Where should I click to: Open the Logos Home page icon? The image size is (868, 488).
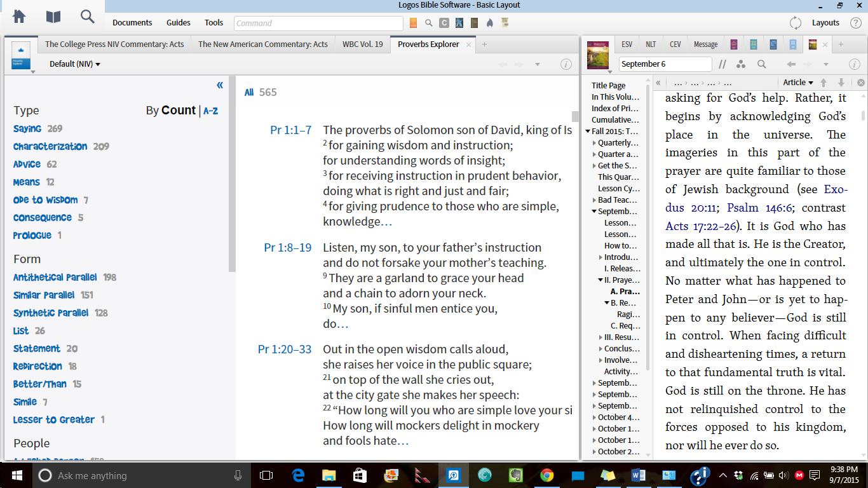pyautogui.click(x=19, y=17)
